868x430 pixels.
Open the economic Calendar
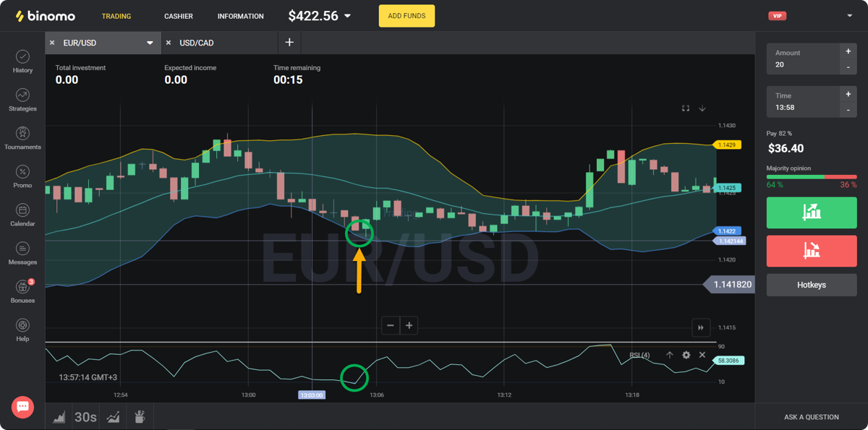(x=22, y=215)
